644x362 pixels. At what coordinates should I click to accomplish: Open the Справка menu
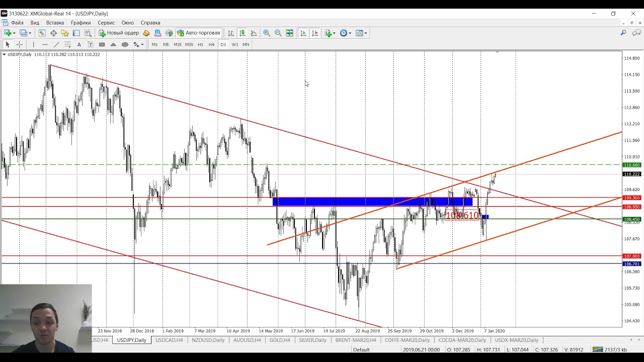point(150,23)
